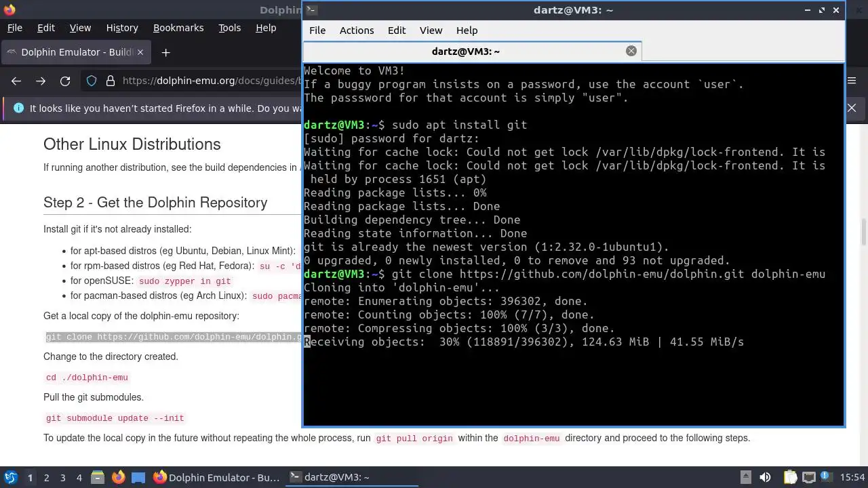Click 'Receiving objects: 30%' terminal line
Viewport: 868px width, 488px height.
click(x=524, y=342)
